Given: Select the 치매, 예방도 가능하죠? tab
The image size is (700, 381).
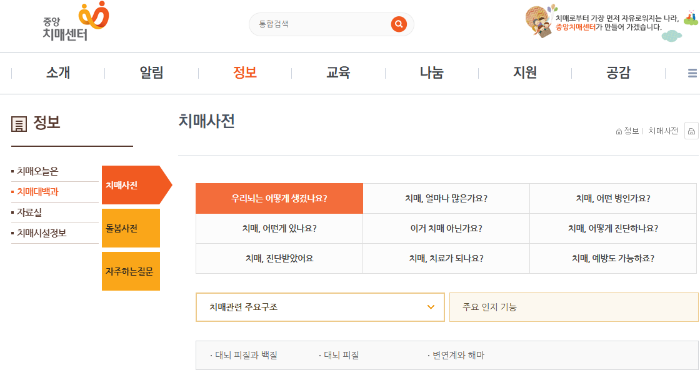Looking at the screenshot, I should (613, 258).
